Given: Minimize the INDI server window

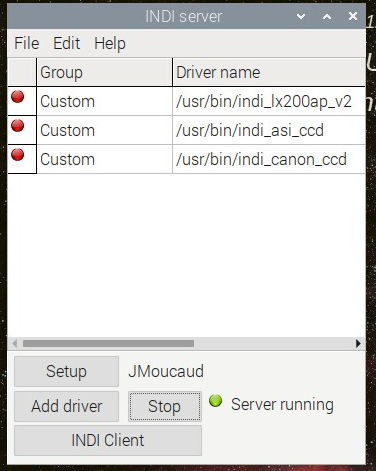Looking at the screenshot, I should [x=301, y=16].
